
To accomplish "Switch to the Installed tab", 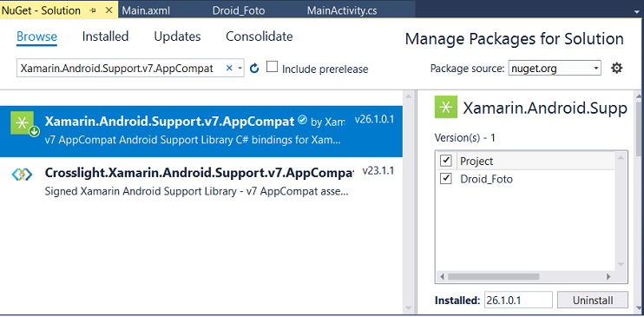I will click(105, 36).
